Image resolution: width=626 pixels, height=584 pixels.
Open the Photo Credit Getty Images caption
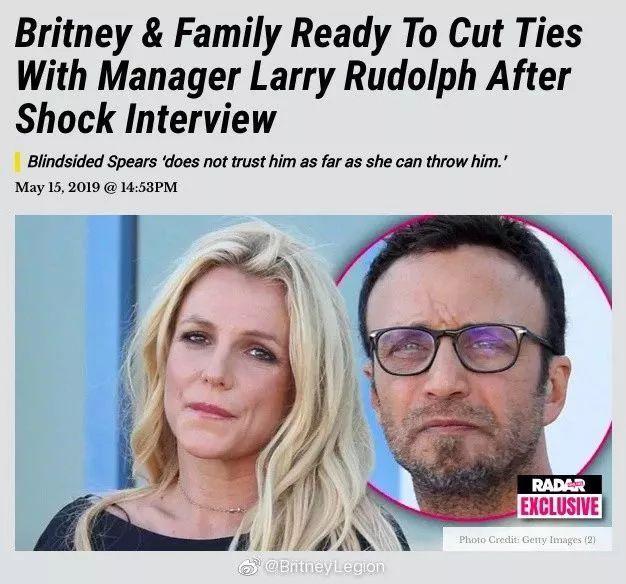tap(527, 540)
